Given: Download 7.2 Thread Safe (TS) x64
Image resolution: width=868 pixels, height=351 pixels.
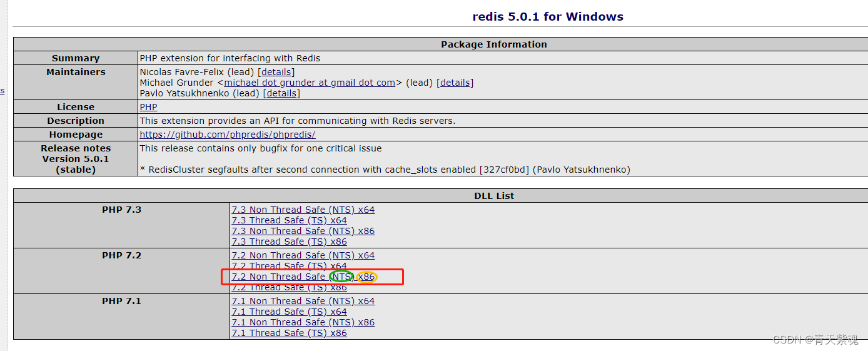Looking at the screenshot, I should click(x=289, y=266).
